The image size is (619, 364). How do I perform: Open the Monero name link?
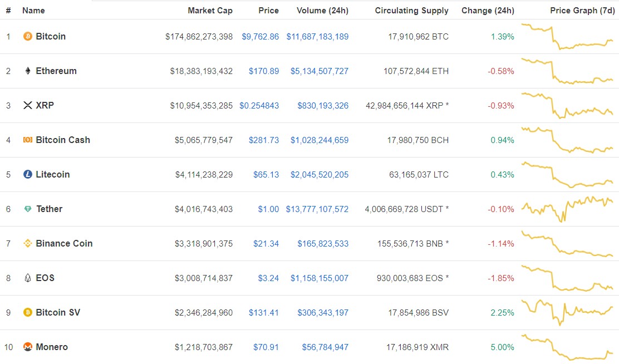click(52, 347)
